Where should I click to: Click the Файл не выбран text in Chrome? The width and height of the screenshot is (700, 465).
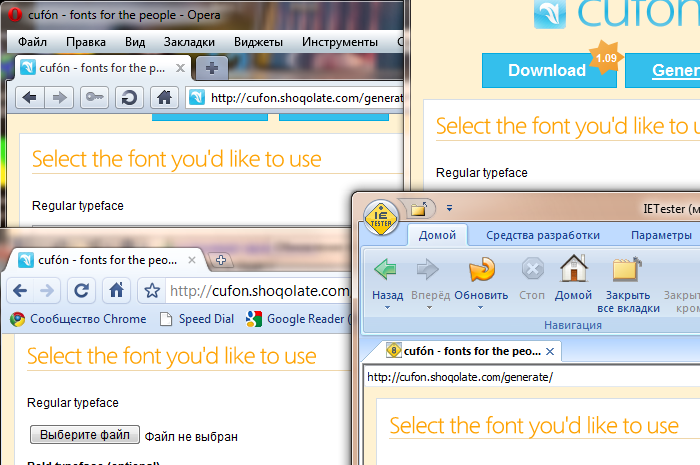pyautogui.click(x=191, y=436)
